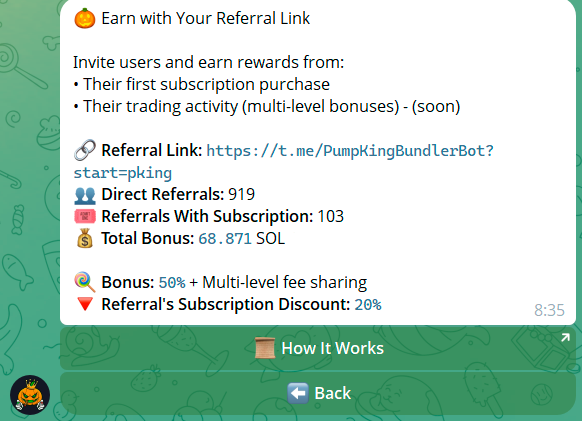Copy the 68.871 total bonus value
The image size is (582, 421).
point(225,239)
